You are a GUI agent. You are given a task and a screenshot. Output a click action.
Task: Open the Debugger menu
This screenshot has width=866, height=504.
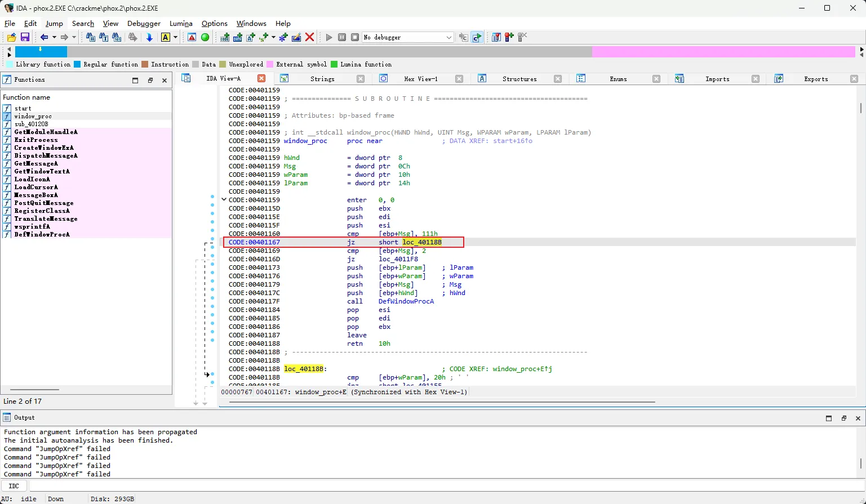tap(144, 23)
